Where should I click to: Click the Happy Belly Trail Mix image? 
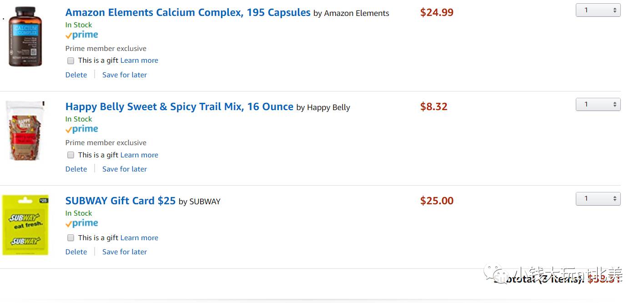25,131
